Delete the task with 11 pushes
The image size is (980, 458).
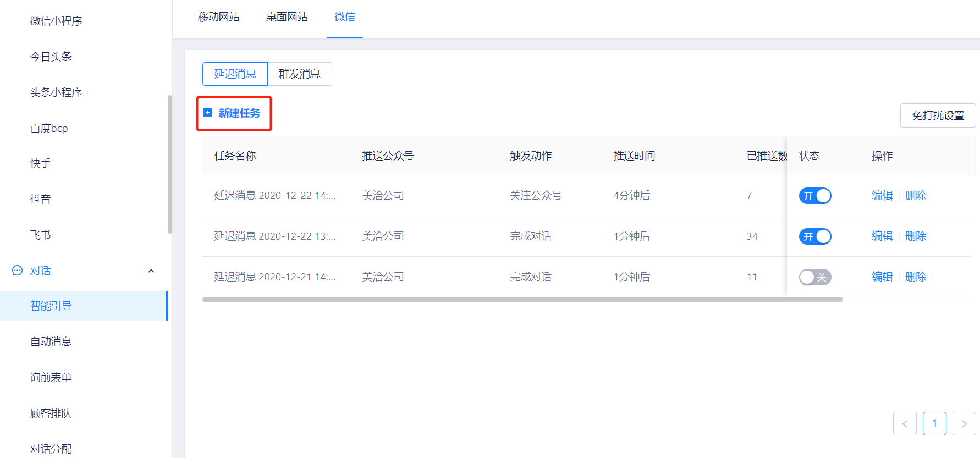[916, 277]
